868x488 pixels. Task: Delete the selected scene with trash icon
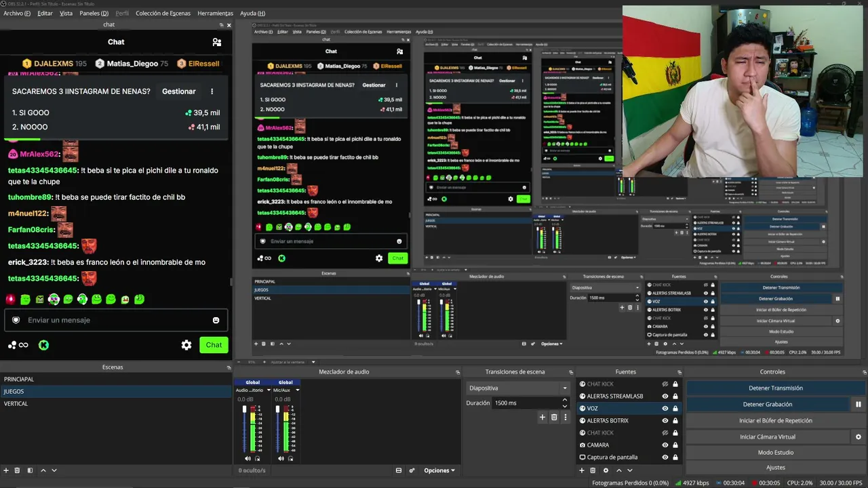[x=18, y=470]
